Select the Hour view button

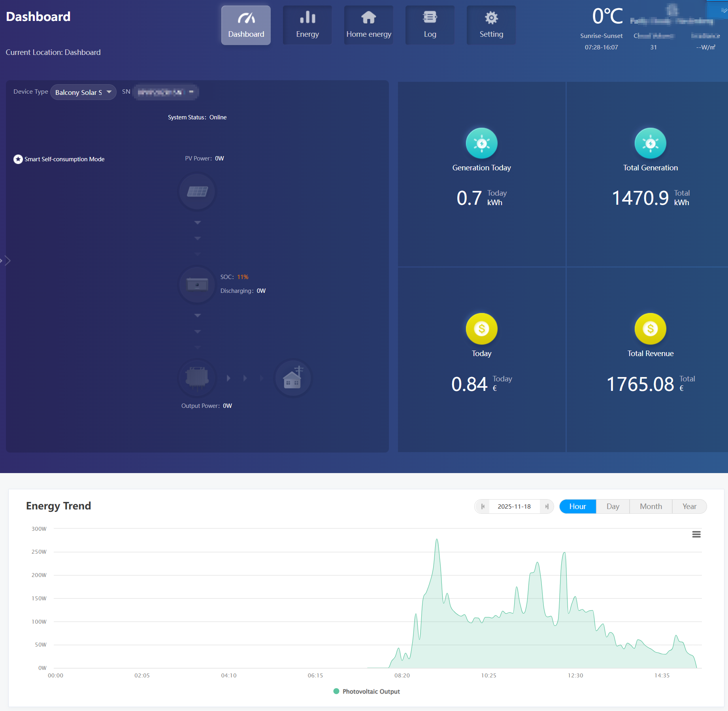coord(577,506)
